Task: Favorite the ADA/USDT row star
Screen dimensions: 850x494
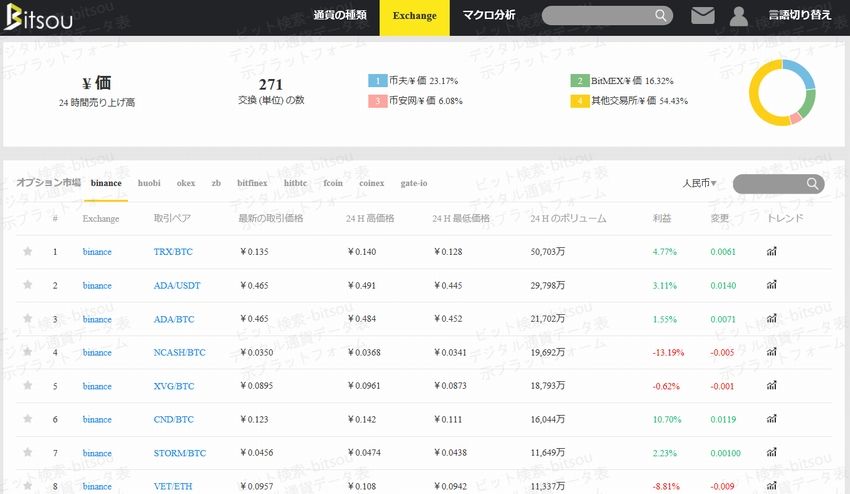Action: pyautogui.click(x=28, y=285)
